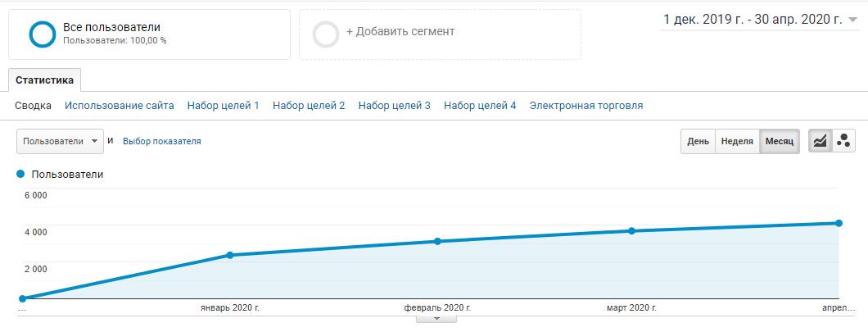Open the Пользователи metric dropdown
868x332 pixels.
point(60,141)
